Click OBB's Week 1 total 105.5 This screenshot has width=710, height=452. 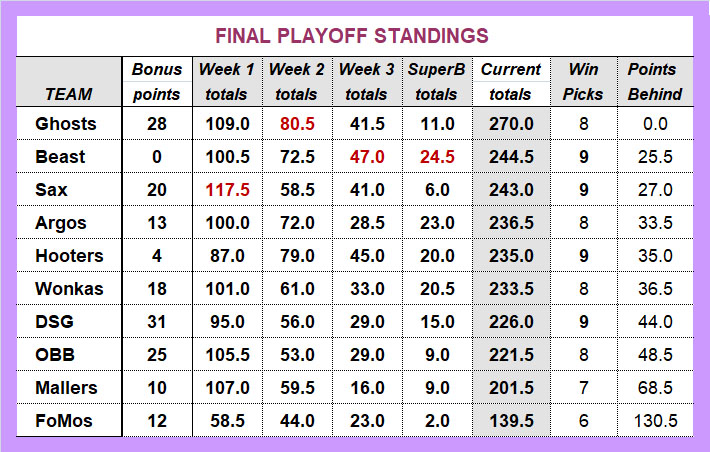(x=227, y=355)
